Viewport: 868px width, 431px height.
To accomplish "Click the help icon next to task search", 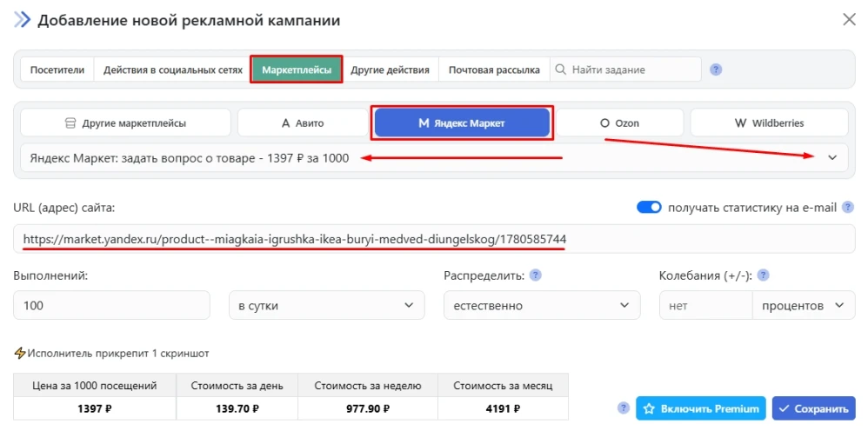I will pos(716,70).
